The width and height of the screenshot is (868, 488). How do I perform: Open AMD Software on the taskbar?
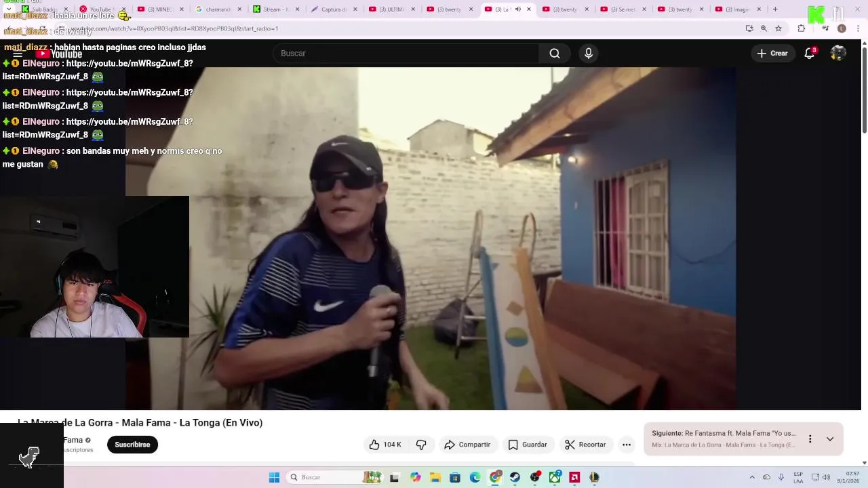(574, 477)
